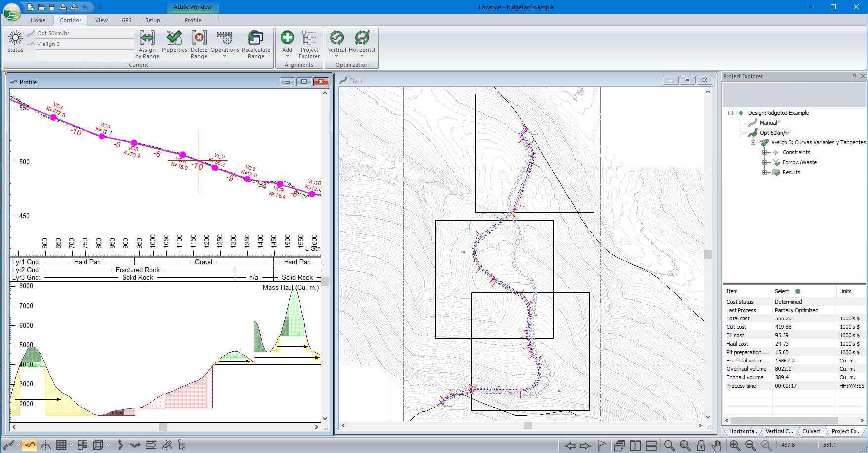Click the Add alignment green plus icon
868x453 pixels.
(x=287, y=38)
